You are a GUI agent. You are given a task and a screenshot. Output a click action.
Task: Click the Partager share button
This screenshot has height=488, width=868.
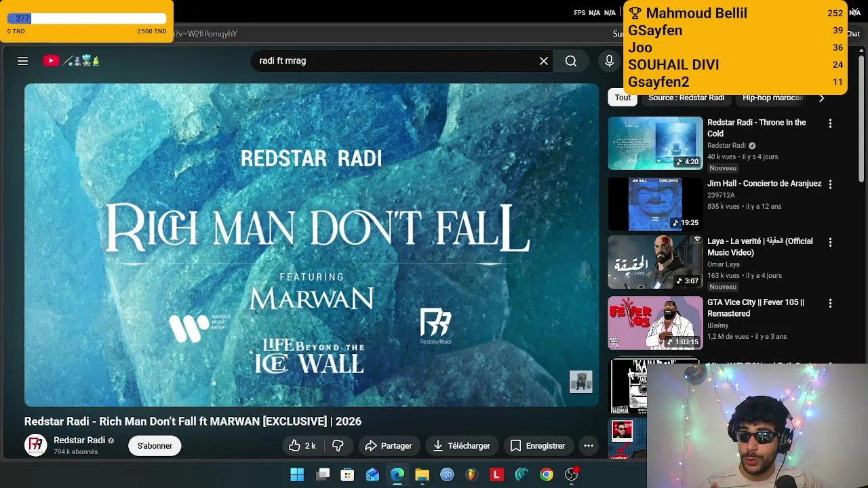pos(389,446)
